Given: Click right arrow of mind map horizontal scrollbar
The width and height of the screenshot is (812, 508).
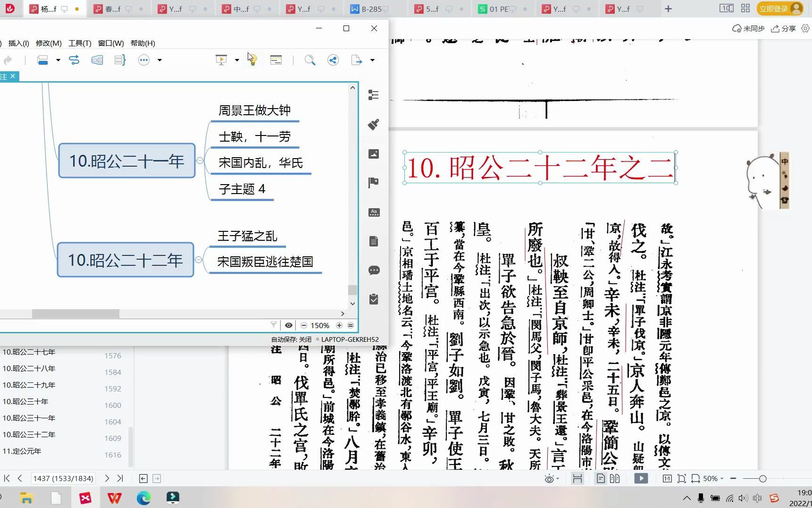Looking at the screenshot, I should [x=343, y=313].
